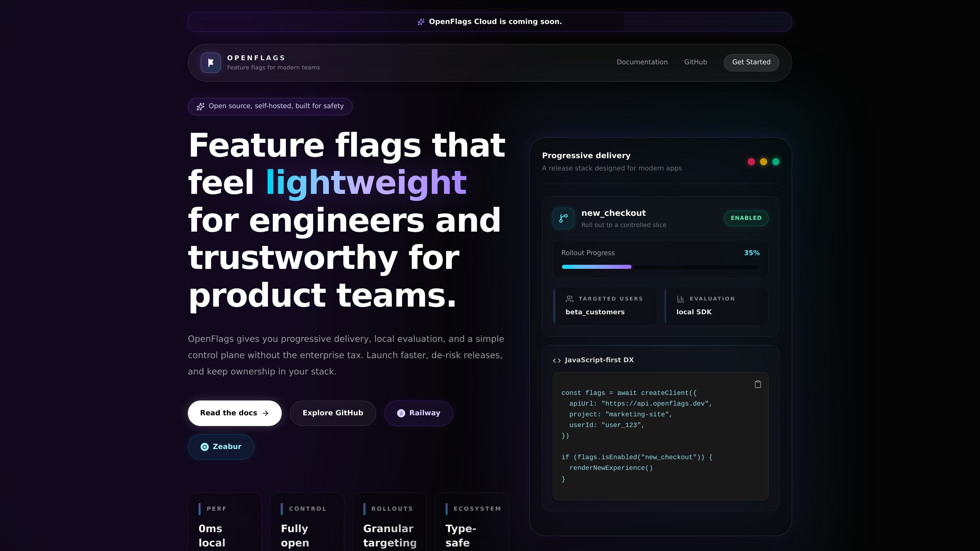Click Feature flags for modern teams tagline
The image size is (980, 551).
(x=273, y=68)
